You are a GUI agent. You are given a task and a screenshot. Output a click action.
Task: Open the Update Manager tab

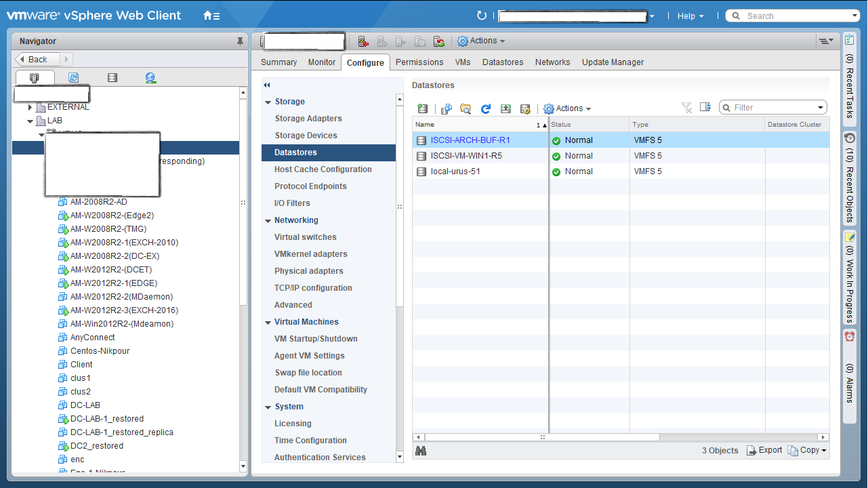click(613, 62)
